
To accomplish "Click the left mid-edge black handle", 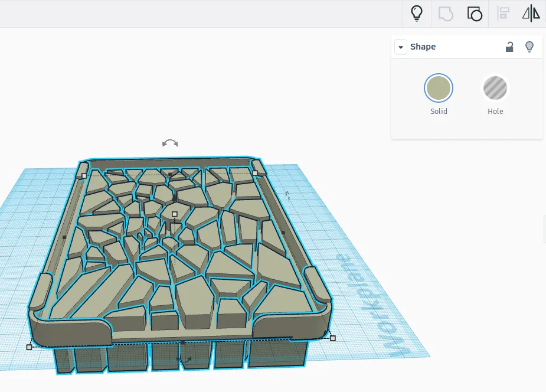I will (64, 237).
